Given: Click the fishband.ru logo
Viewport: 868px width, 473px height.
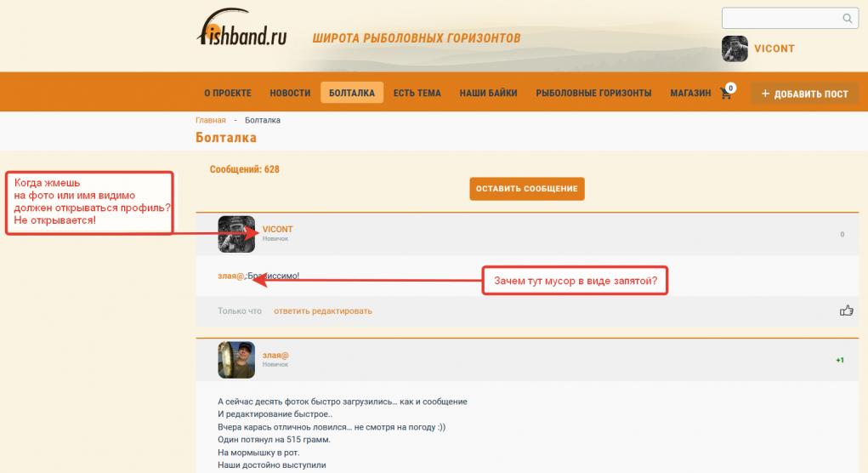Looking at the screenshot, I should click(x=242, y=27).
